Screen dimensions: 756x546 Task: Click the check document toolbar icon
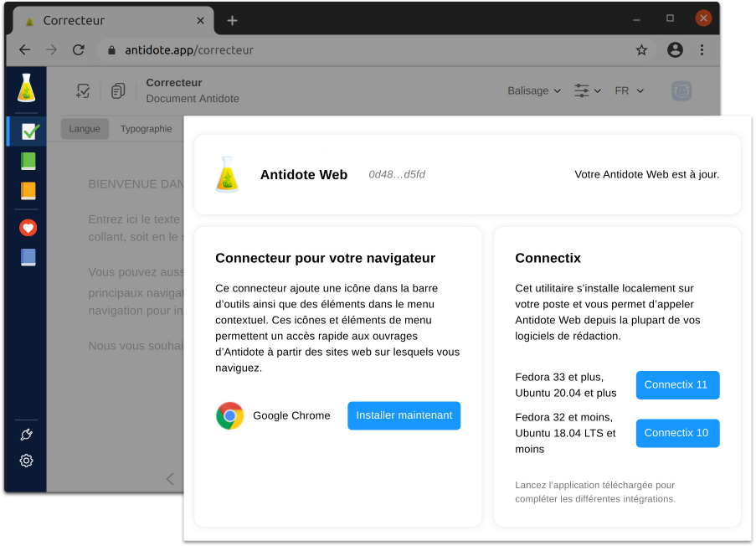83,91
